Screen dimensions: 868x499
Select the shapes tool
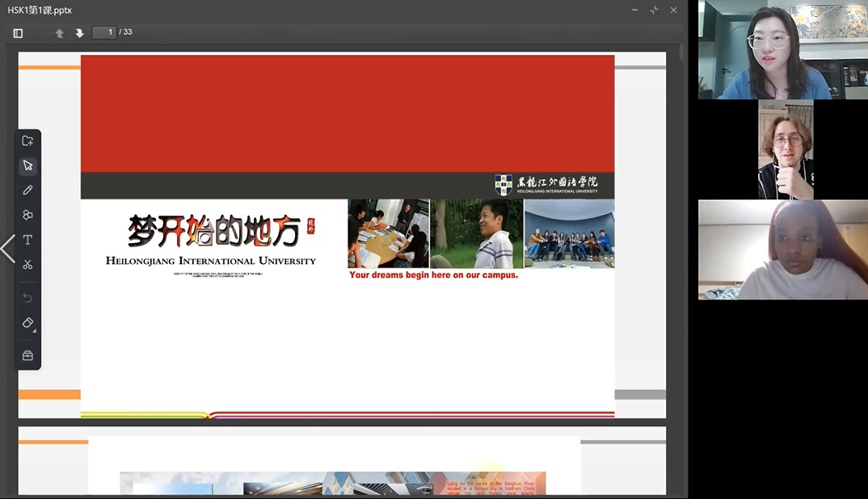tap(27, 215)
